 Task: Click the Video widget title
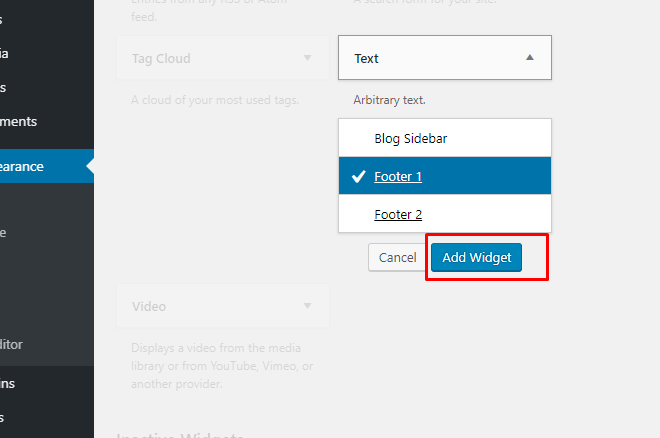click(149, 306)
